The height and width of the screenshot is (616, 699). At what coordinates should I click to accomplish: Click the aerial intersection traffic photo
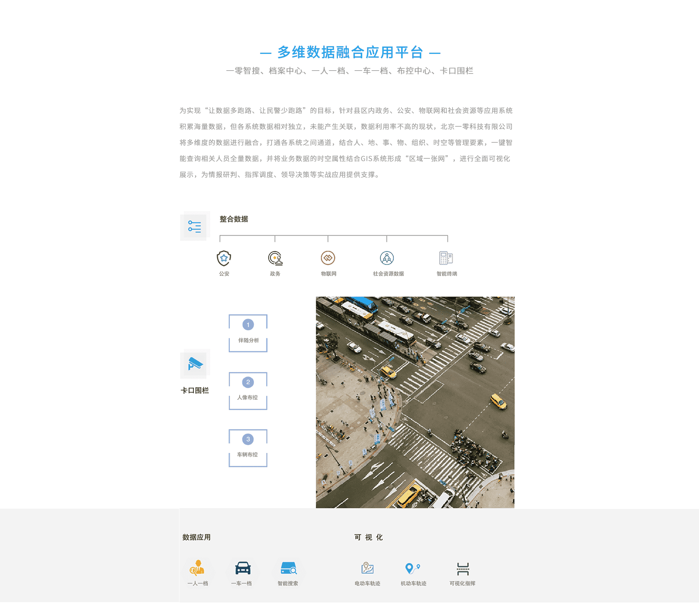pos(415,402)
